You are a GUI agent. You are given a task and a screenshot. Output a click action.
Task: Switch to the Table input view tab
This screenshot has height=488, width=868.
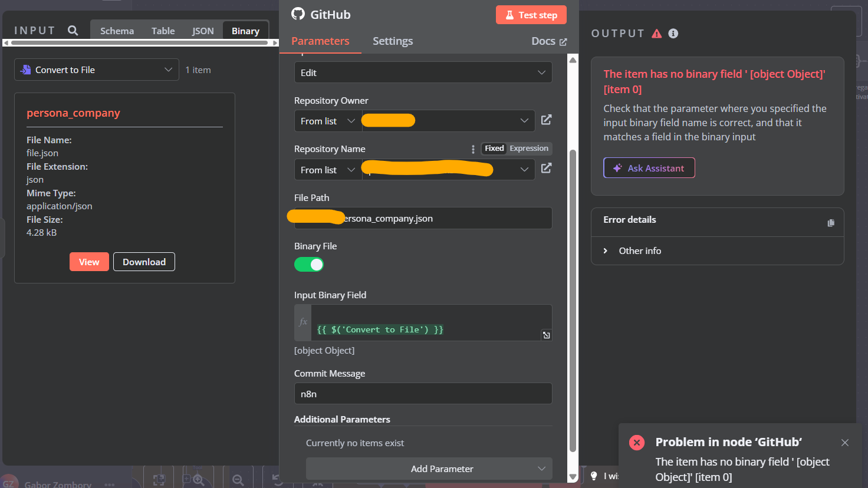[x=163, y=31]
